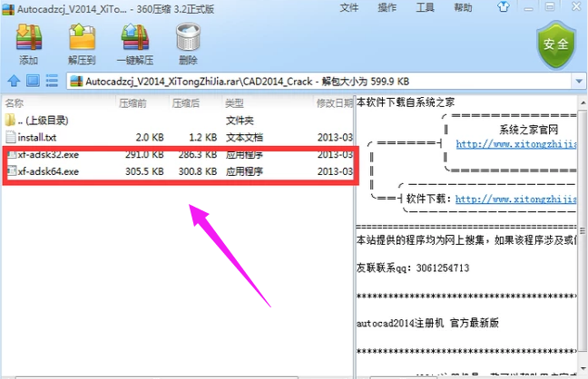Viewport: 588px width, 379px height.
Task: Click the 添加 (Add) archive icon
Action: click(28, 39)
